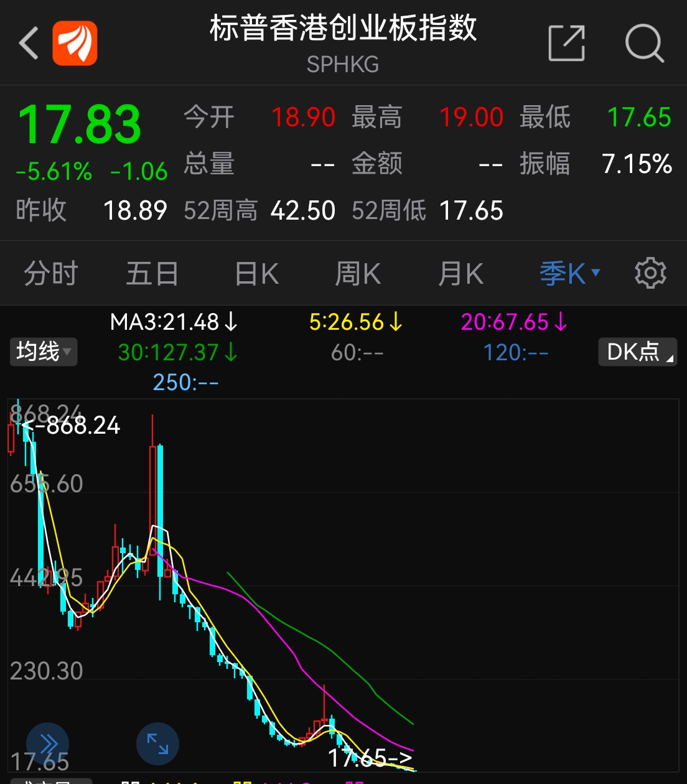Open the search icon
Image resolution: width=687 pixels, height=784 pixels.
click(x=645, y=42)
